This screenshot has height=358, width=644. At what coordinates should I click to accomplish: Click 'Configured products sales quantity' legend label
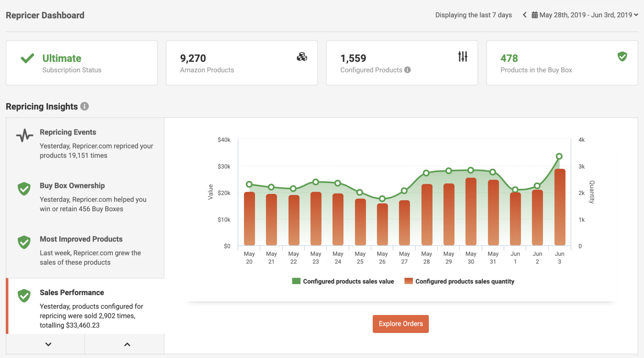465,281
